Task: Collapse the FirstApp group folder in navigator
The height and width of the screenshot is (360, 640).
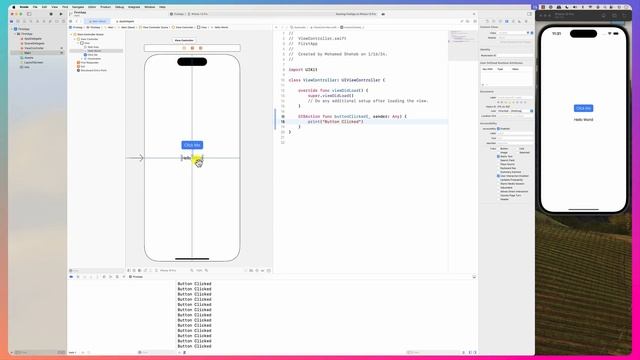Action: (x=15, y=34)
